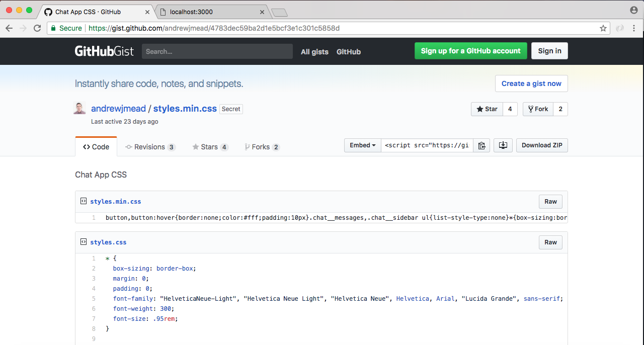The image size is (644, 345).
Task: Open Chrome user profile icon
Action: tap(633, 10)
